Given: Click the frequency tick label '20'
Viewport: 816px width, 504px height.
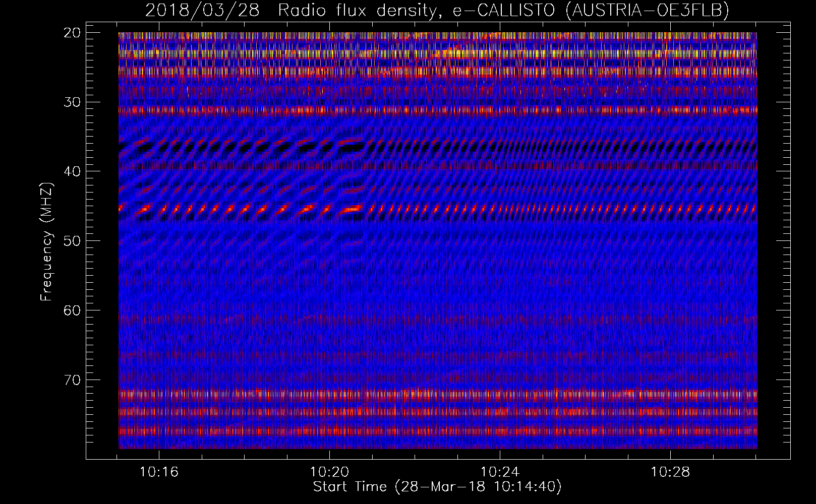Looking at the screenshot, I should tap(72, 33).
